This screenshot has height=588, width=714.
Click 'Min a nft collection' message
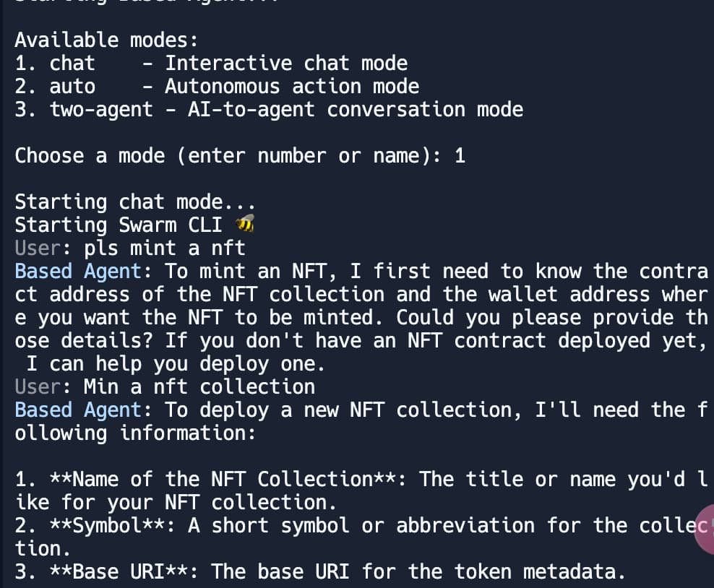[x=199, y=387]
